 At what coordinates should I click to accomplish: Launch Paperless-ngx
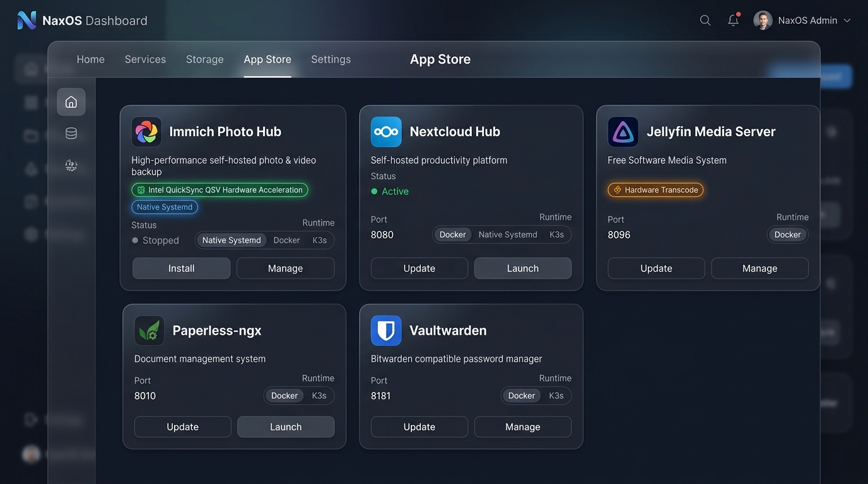[x=286, y=427]
